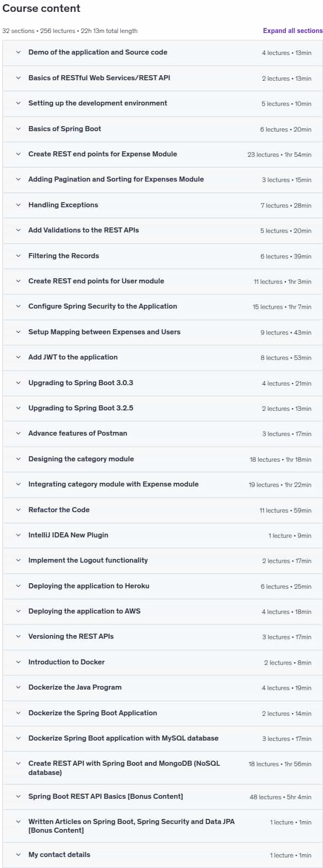Open Upgrading to Spring Boot 3.2.5 section
Viewport: 323px width, 868px height.
pyautogui.click(x=163, y=408)
